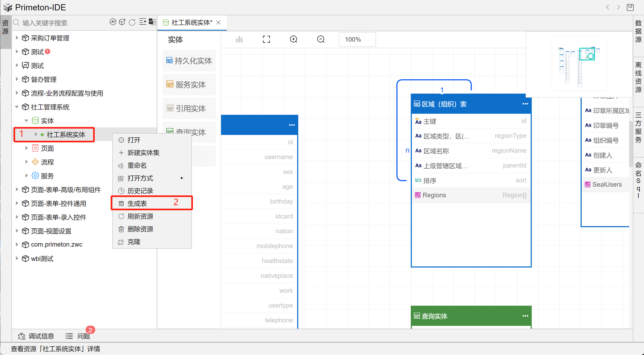The image size is (644, 355).
Task: Click the zoom in magnifier icon
Action: pos(293,40)
